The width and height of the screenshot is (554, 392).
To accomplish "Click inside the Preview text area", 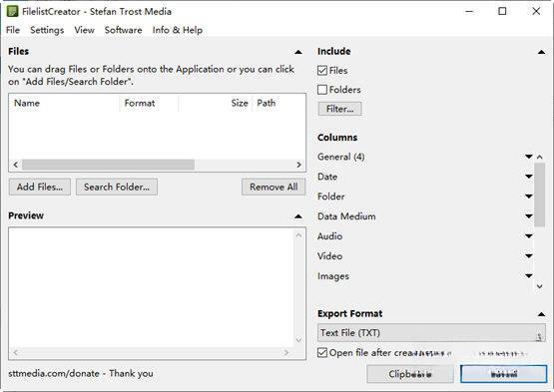I will 152,288.
